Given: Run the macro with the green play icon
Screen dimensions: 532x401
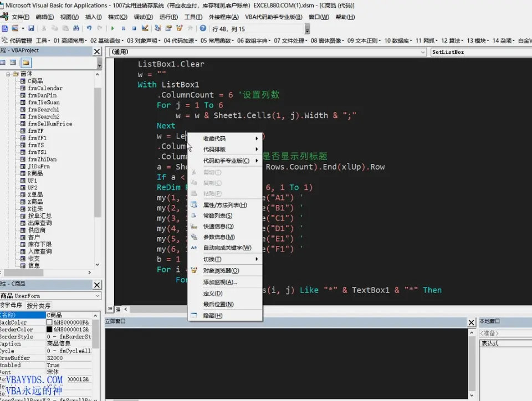Looking at the screenshot, I should pyautogui.click(x=112, y=28).
